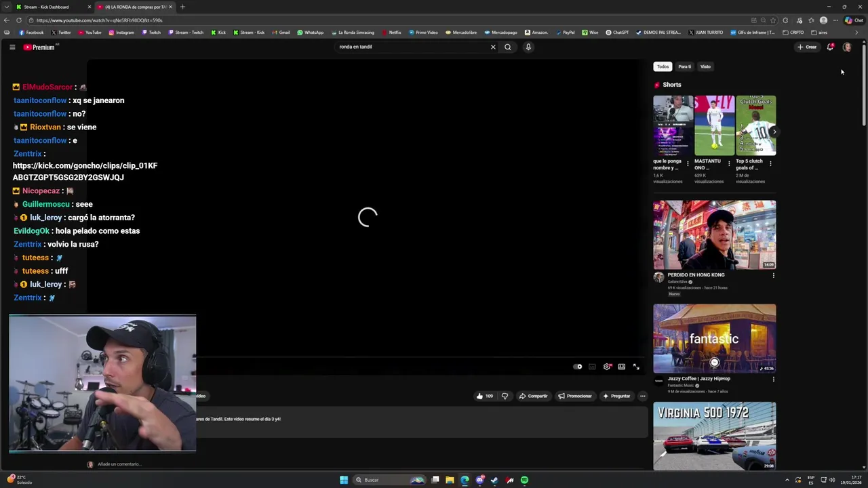
Task: Open File Explorer from taskbar
Action: (x=450, y=480)
